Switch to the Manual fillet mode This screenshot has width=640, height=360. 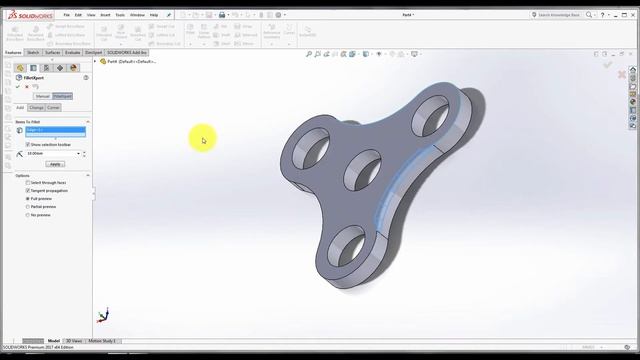point(42,96)
